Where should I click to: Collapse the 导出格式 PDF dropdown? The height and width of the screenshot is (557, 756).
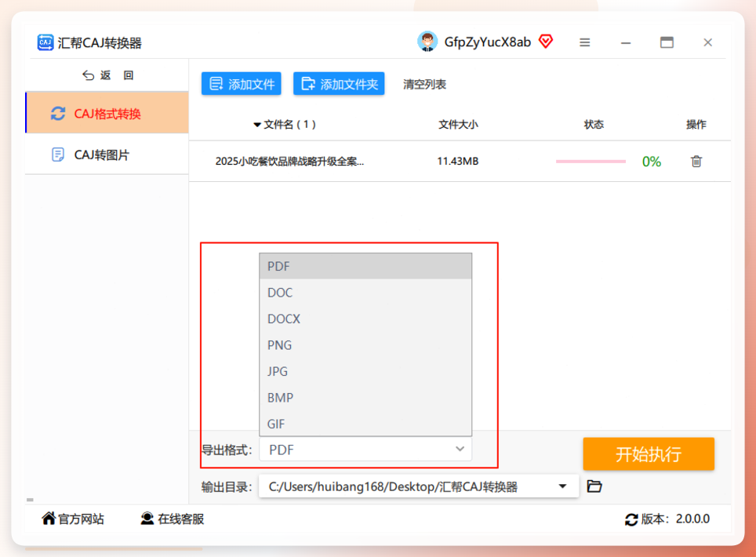pos(365,450)
